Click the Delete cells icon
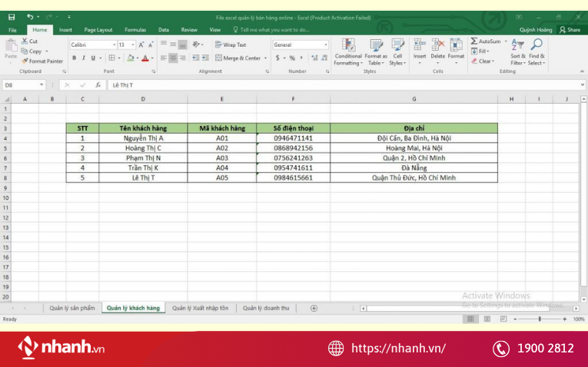Screen dimensions: 588x367 [437, 45]
